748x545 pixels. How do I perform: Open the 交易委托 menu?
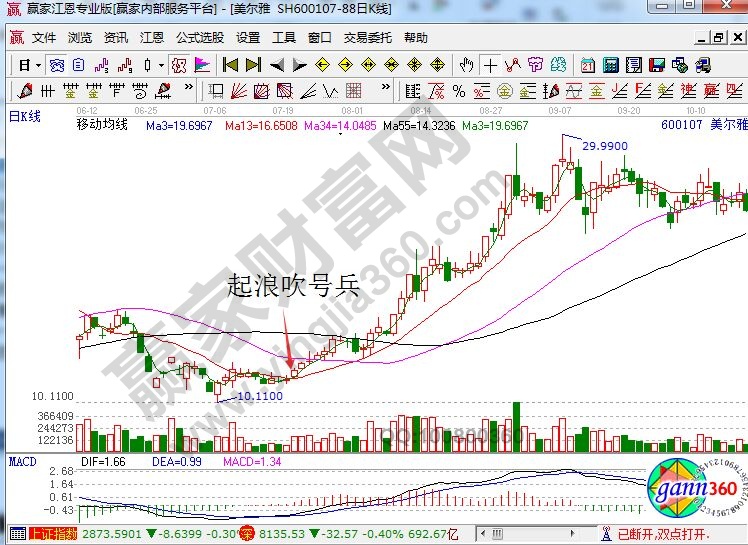[x=367, y=38]
